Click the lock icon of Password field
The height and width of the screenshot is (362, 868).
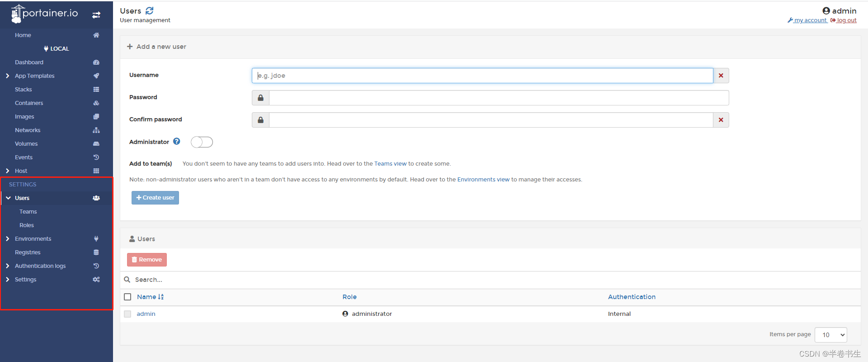pyautogui.click(x=260, y=98)
